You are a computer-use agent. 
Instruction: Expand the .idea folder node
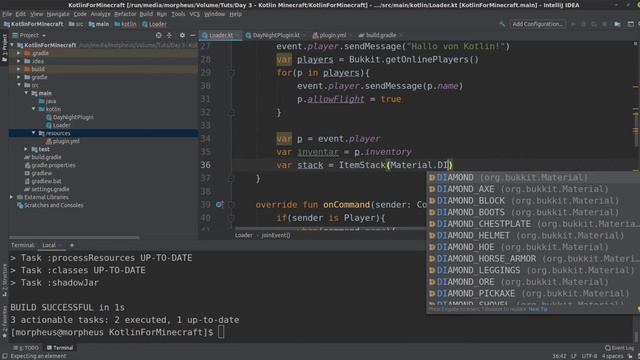click(x=19, y=61)
